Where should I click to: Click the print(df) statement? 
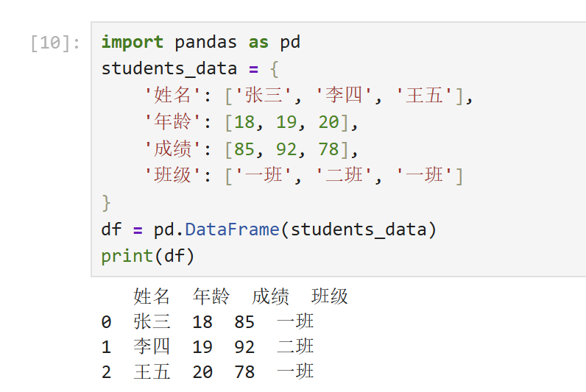tap(148, 256)
